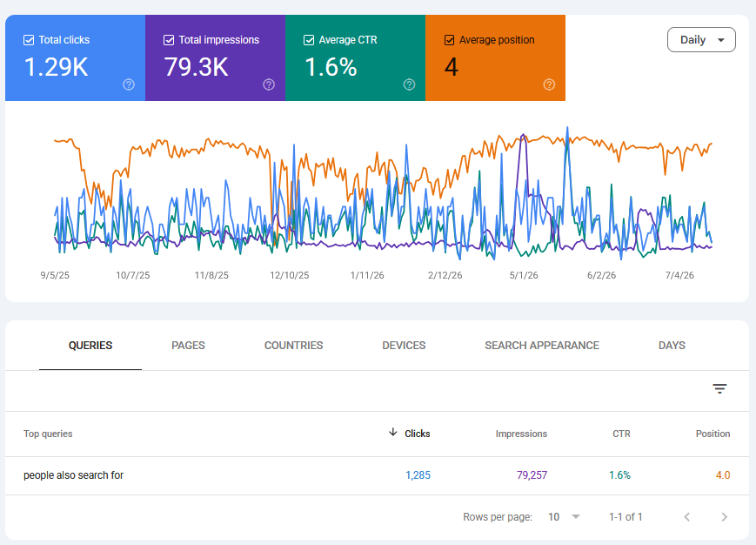Screen dimensions: 756x545
Task: Switch to the Devices tab
Action: 404,346
